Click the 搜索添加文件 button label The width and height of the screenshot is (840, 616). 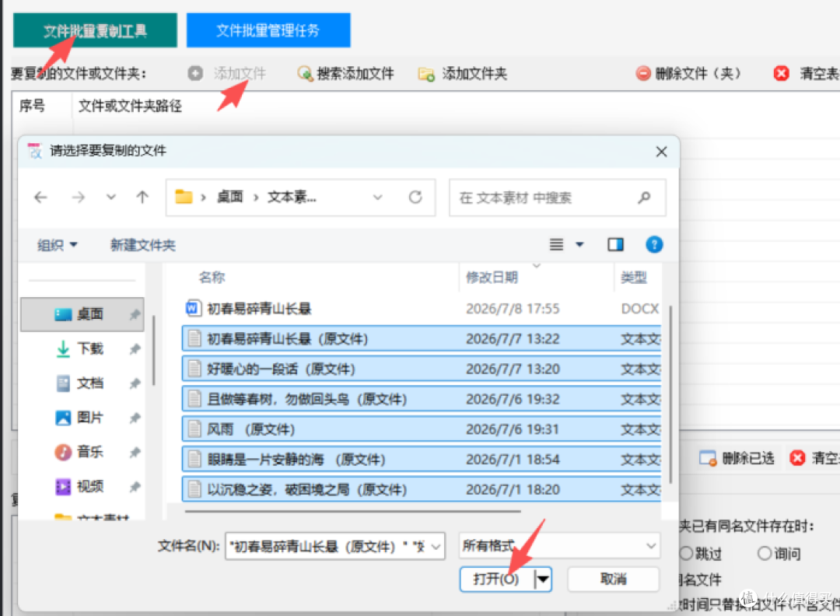pos(355,73)
